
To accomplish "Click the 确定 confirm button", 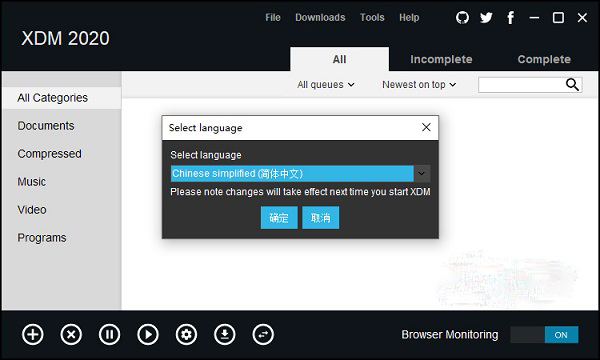I will [x=279, y=218].
